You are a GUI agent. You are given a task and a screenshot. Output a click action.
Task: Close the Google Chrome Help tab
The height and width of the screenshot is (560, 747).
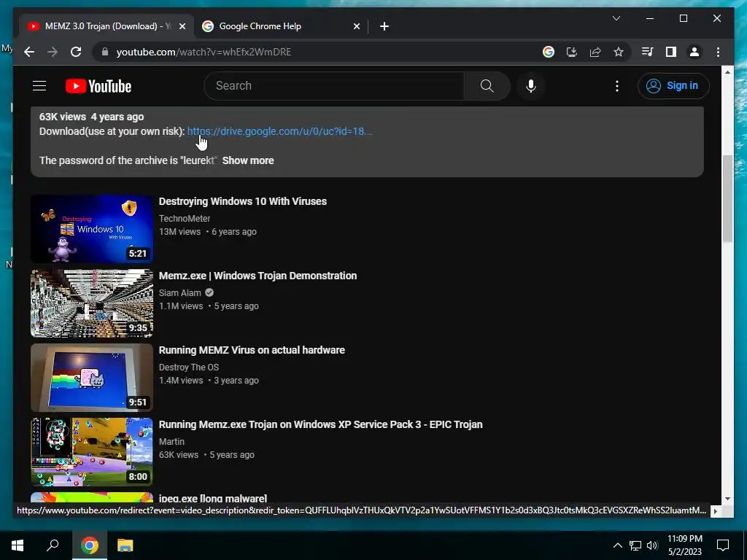point(356,26)
